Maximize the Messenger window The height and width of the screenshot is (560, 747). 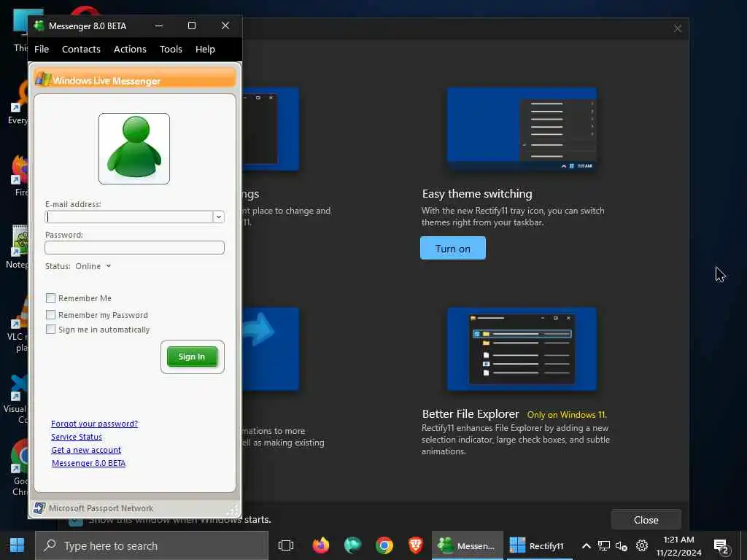click(192, 26)
